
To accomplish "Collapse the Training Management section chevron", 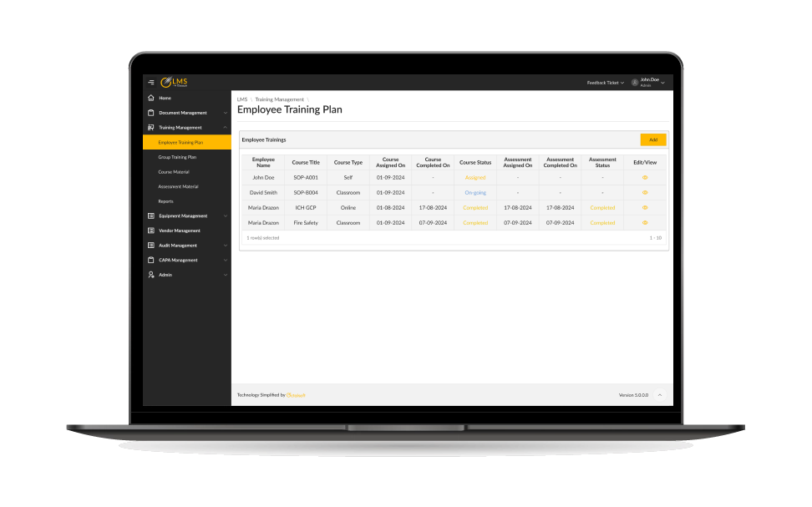I will point(226,128).
